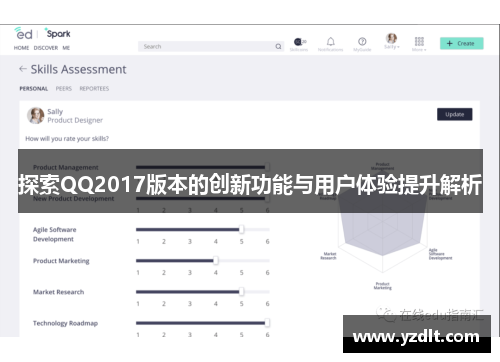Select the REPORTEES tab
This screenshot has width=500, height=362.
coord(94,89)
